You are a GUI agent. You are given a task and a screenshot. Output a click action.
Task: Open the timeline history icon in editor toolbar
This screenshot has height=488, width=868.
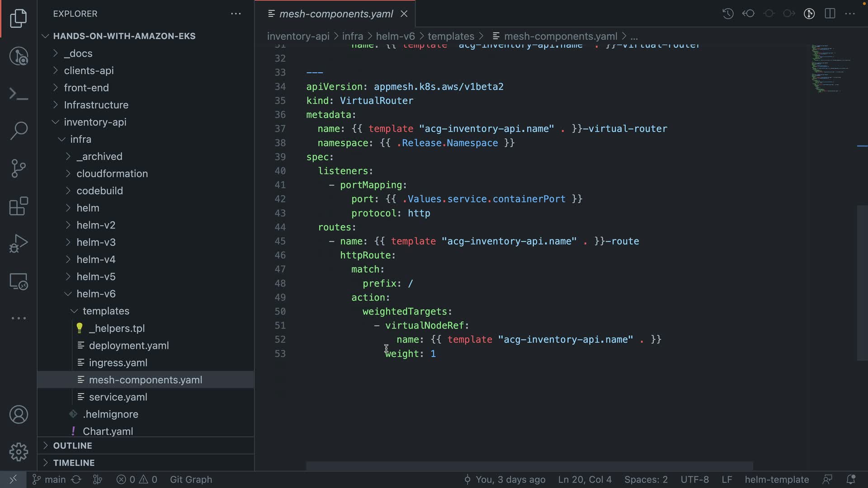(x=728, y=14)
